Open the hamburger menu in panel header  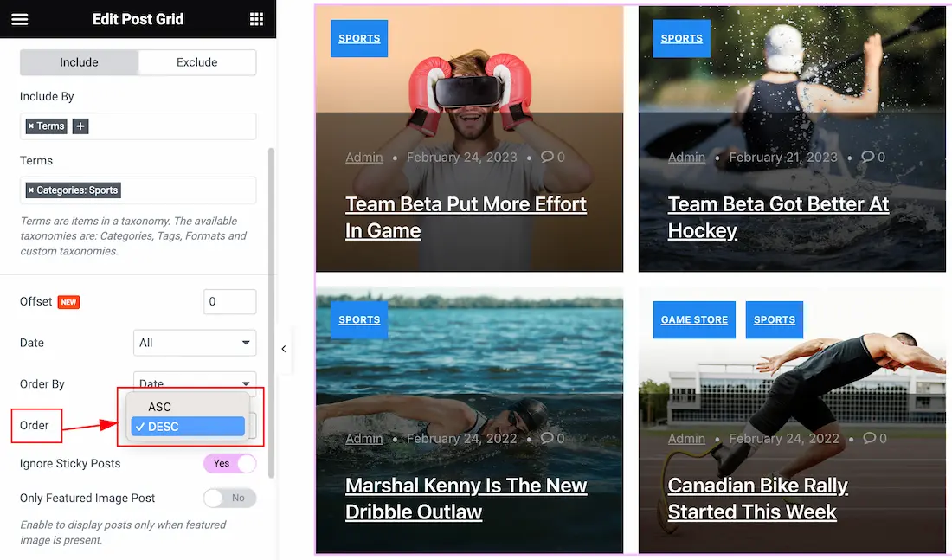[19, 19]
